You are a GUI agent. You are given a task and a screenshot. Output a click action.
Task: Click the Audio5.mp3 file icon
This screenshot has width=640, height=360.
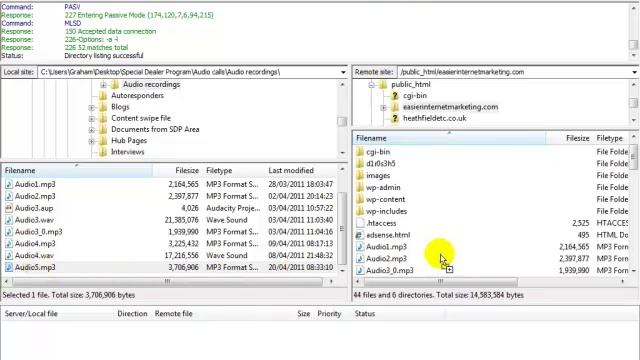pos(9,267)
